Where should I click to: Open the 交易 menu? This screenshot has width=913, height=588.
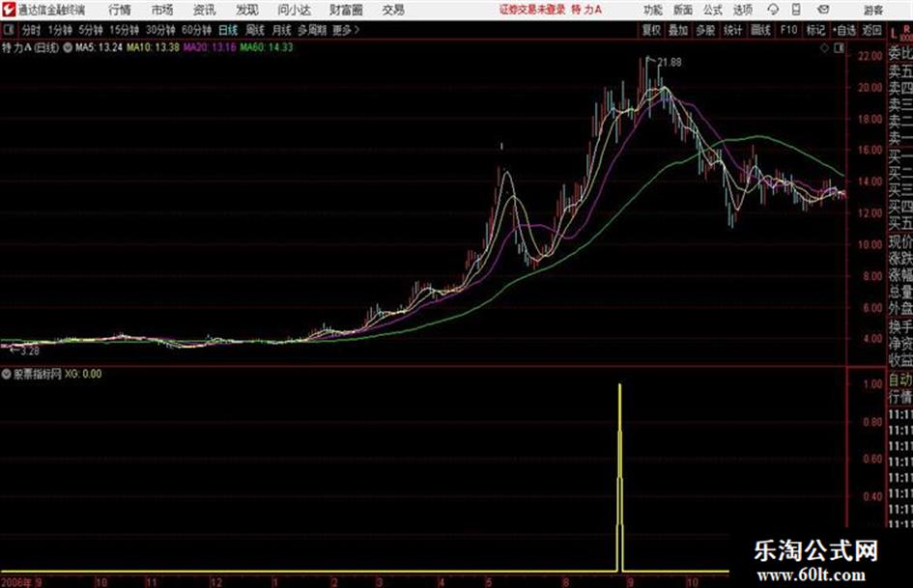(393, 10)
